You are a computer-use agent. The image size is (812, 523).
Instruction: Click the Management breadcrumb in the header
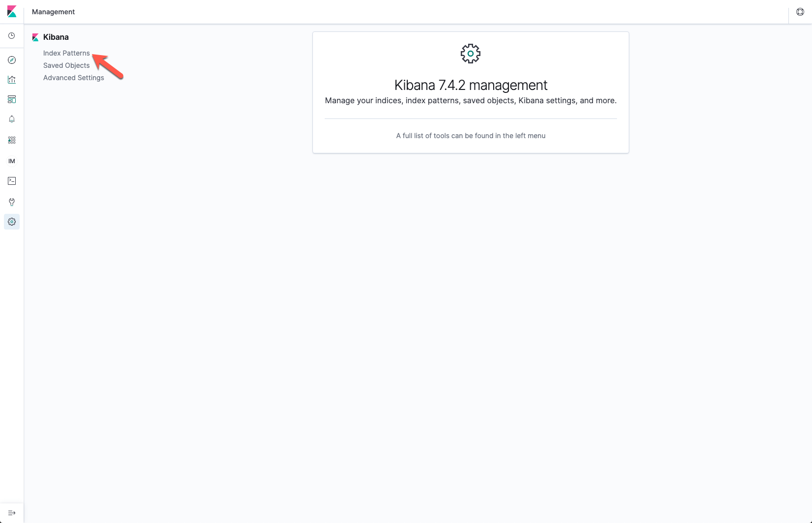(x=53, y=12)
